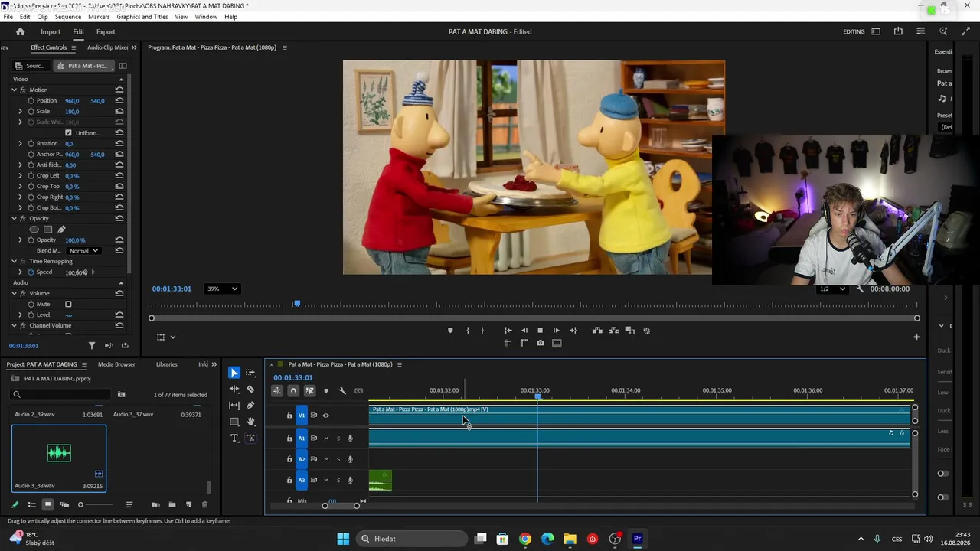Switch to the Export workspace
The width and height of the screenshot is (980, 551).
(x=106, y=31)
